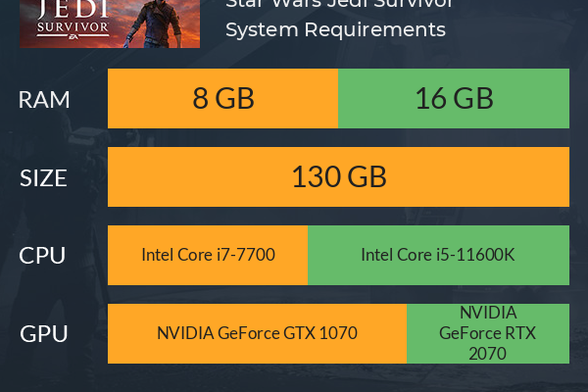Click the NVIDIA GeForce GTX 1070 bar
The width and height of the screenshot is (588, 392).
(257, 333)
